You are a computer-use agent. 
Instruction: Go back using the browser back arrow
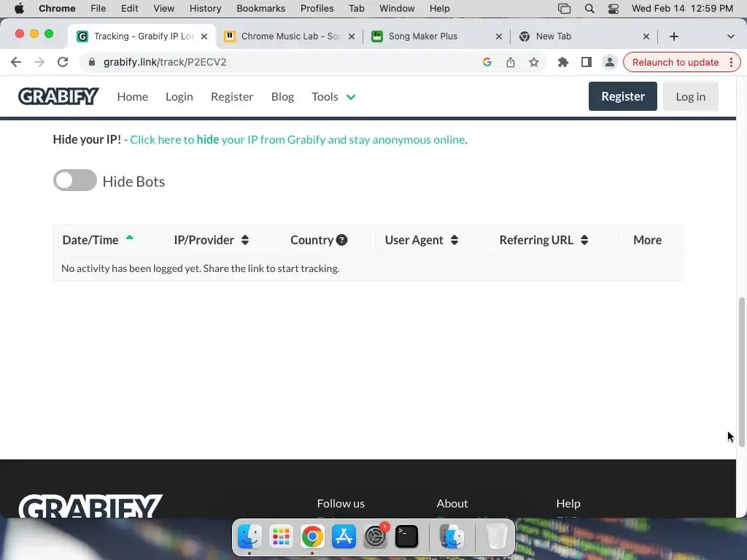[16, 62]
